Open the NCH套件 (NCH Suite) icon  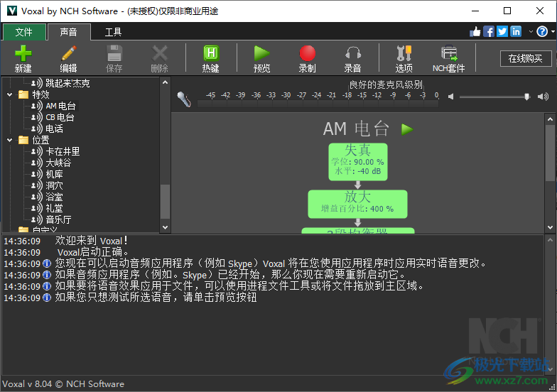[x=449, y=54]
